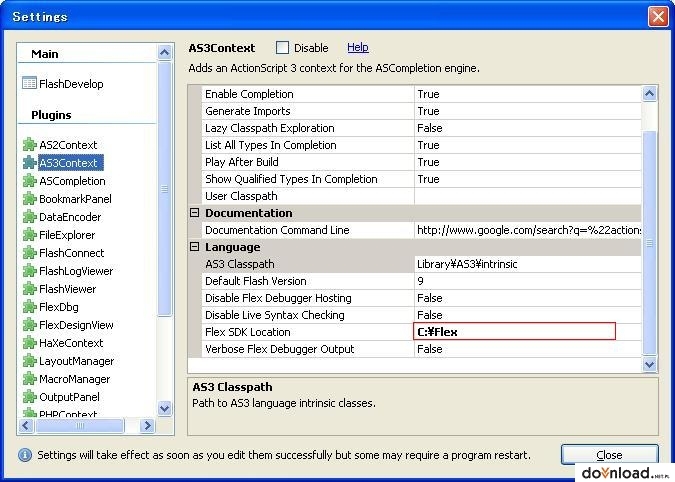Select the HaXeContext plugin entry
Image resolution: width=675 pixels, height=482 pixels.
click(71, 343)
